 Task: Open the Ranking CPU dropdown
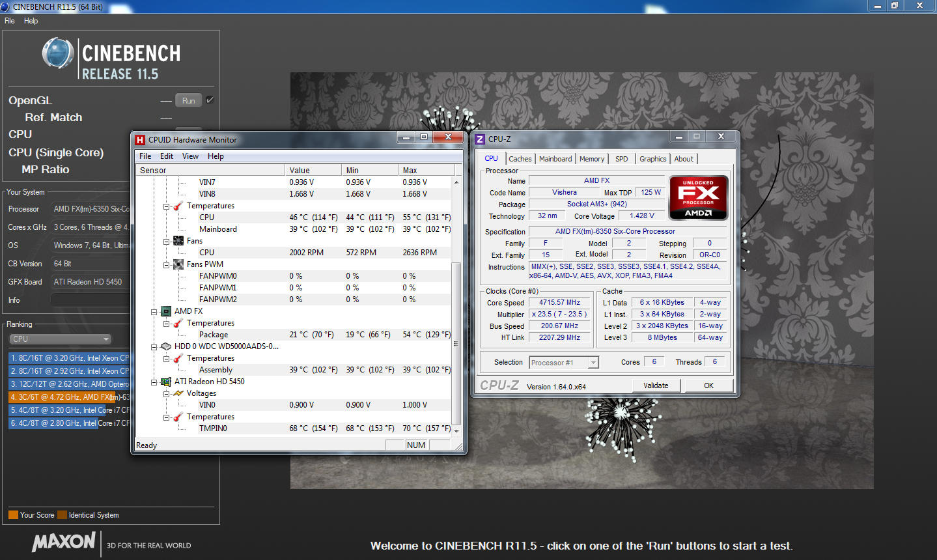coord(61,339)
